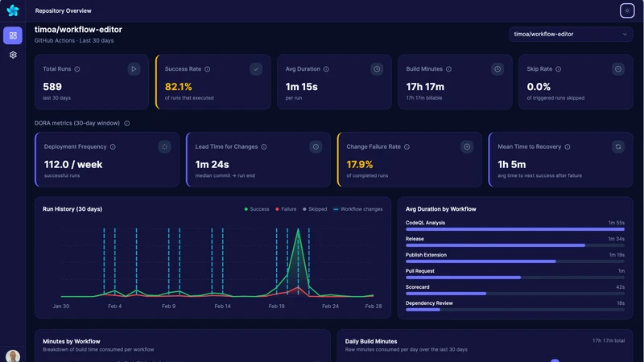Image resolution: width=644 pixels, height=362 pixels.
Task: Open the timoa/workflow-editor repository dropdown
Action: [571, 34]
